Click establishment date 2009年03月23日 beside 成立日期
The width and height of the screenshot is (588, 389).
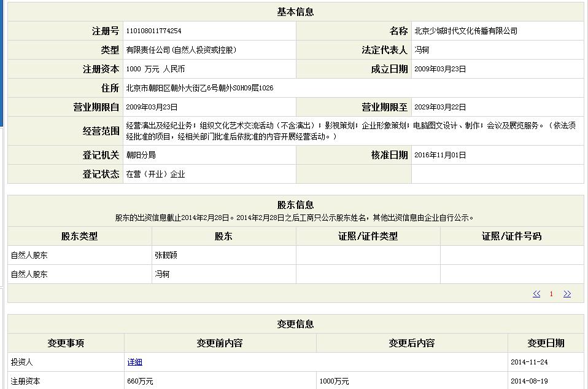click(x=440, y=69)
